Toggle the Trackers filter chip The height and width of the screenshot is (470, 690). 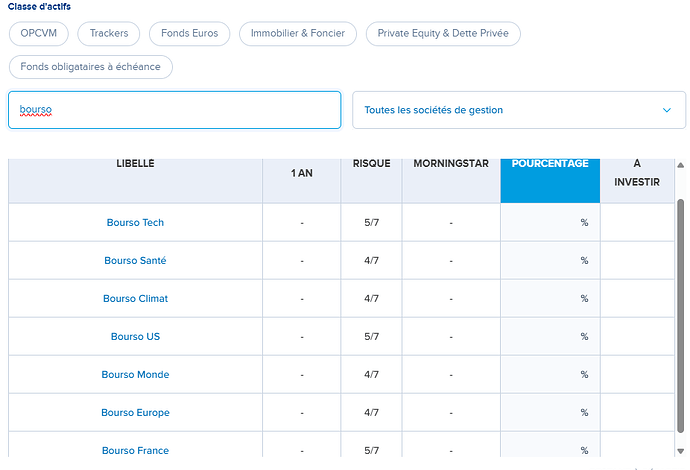click(109, 33)
